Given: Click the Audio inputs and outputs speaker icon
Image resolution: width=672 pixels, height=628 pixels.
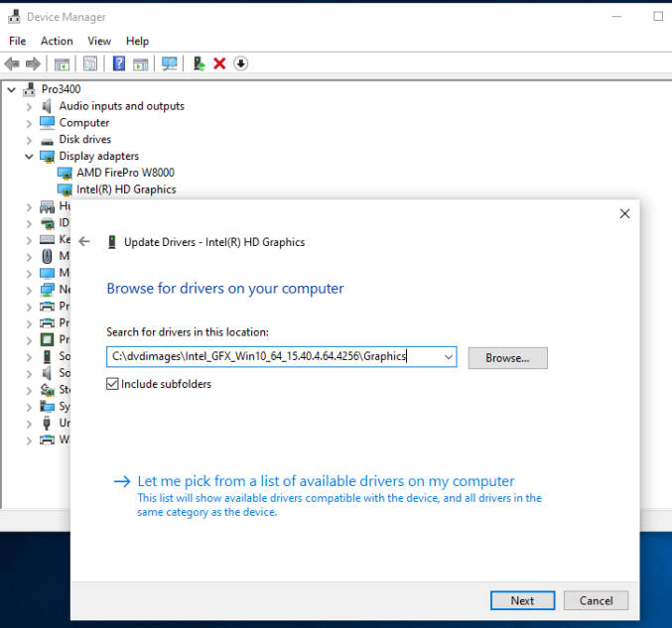Looking at the screenshot, I should (x=47, y=106).
